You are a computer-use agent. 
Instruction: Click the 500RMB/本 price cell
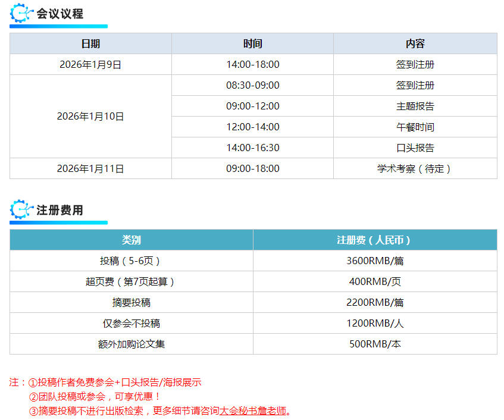pyautogui.click(x=375, y=344)
